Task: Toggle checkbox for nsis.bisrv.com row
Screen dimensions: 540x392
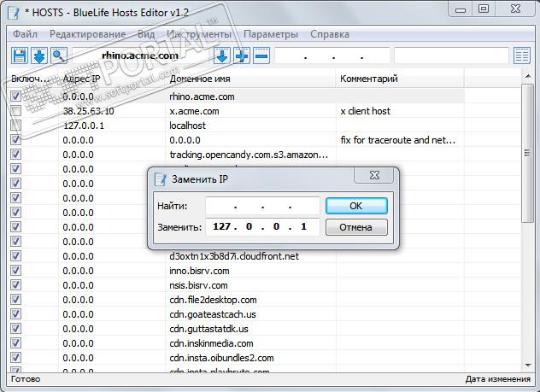Action: [15, 285]
